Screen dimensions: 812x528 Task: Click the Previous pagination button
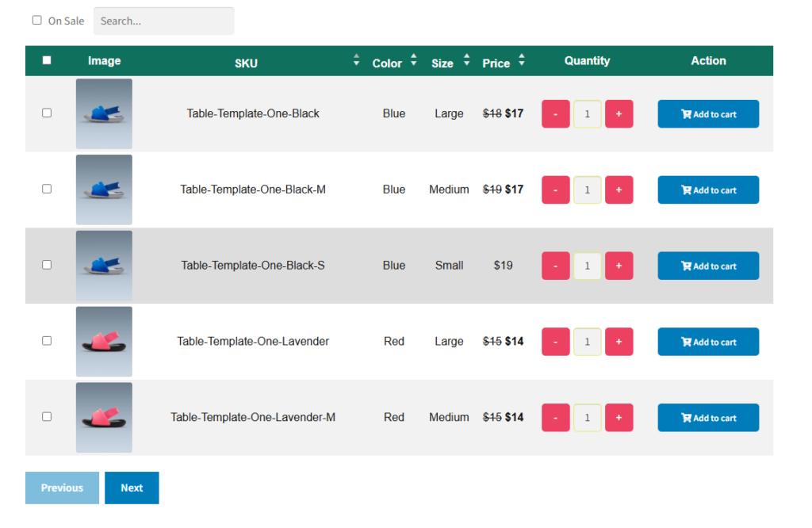62,488
